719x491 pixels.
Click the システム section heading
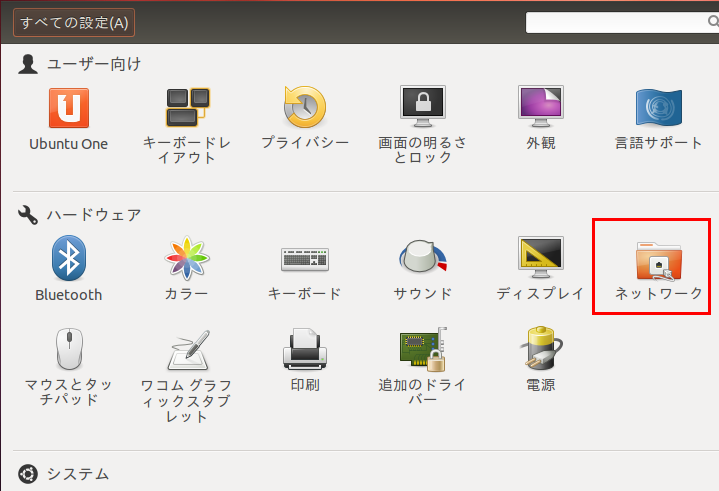tap(78, 474)
